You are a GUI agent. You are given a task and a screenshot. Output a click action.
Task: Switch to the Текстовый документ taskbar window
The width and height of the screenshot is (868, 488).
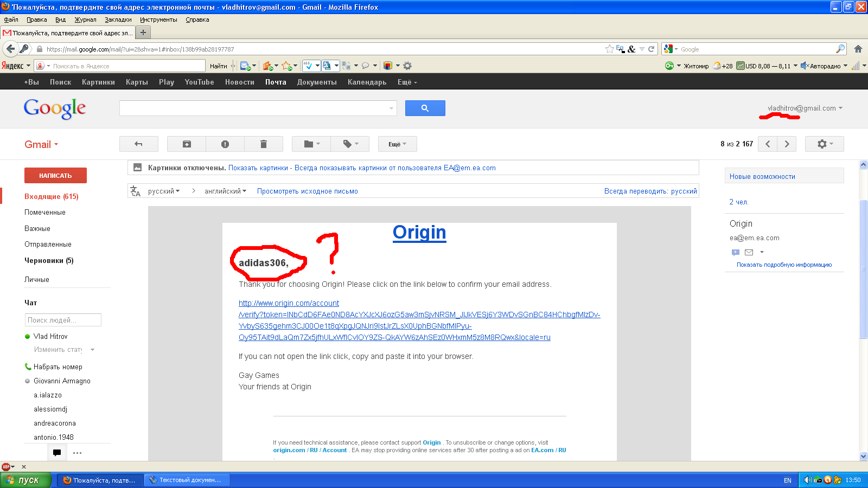pos(187,480)
